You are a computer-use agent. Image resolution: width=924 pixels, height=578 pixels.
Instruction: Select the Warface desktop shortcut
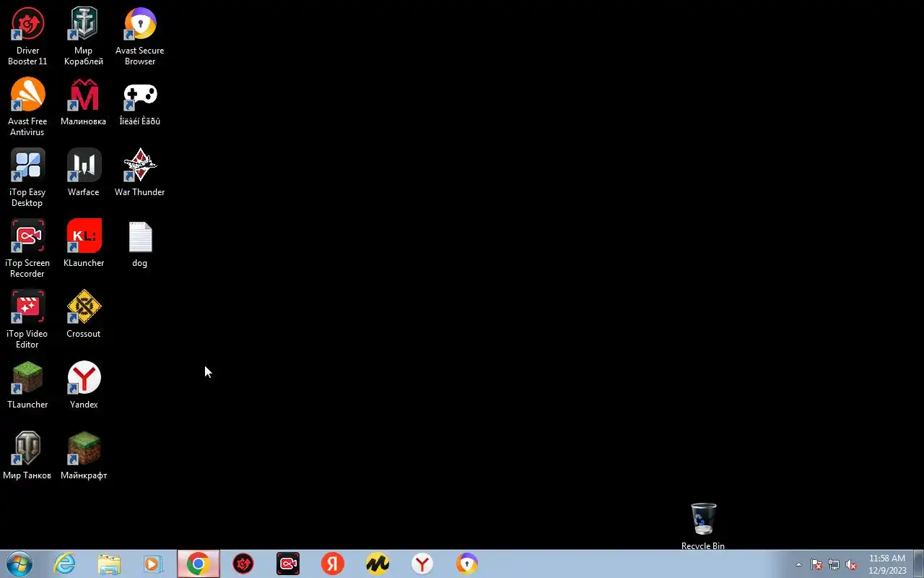[84, 173]
